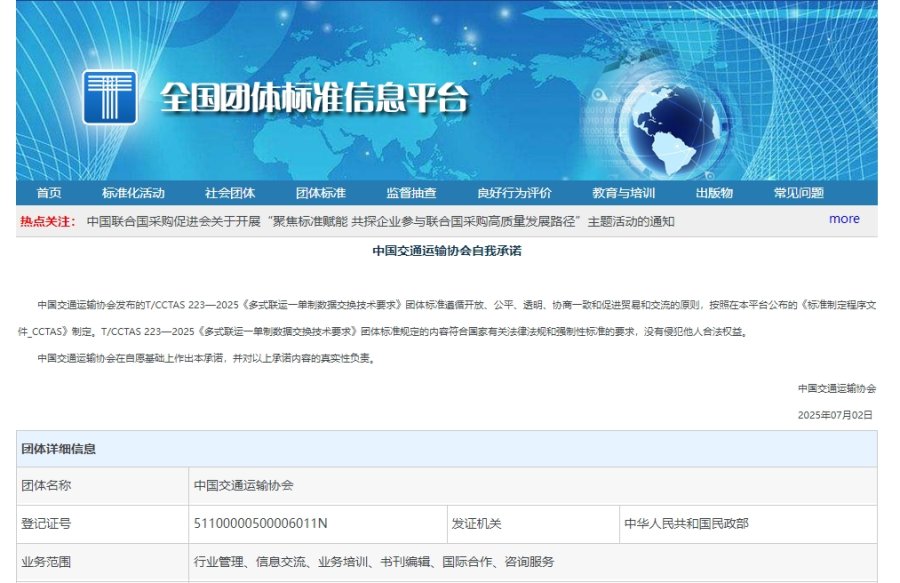This screenshot has width=900, height=583.
Task: Select the 出版物 menu item
Action: point(714,193)
